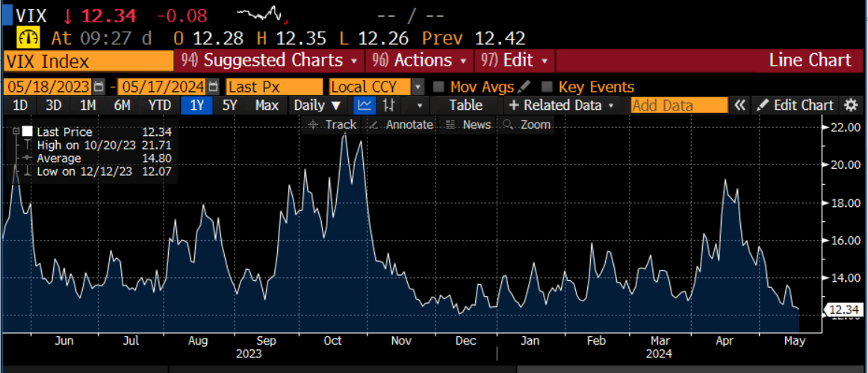
Task: Expand the Suggested Charts menu
Action: point(270,60)
